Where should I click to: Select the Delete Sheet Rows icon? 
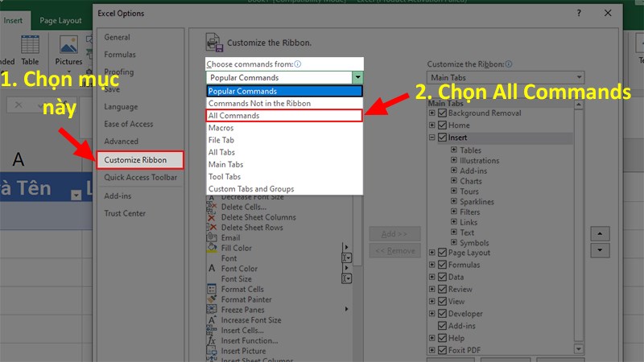212,228
